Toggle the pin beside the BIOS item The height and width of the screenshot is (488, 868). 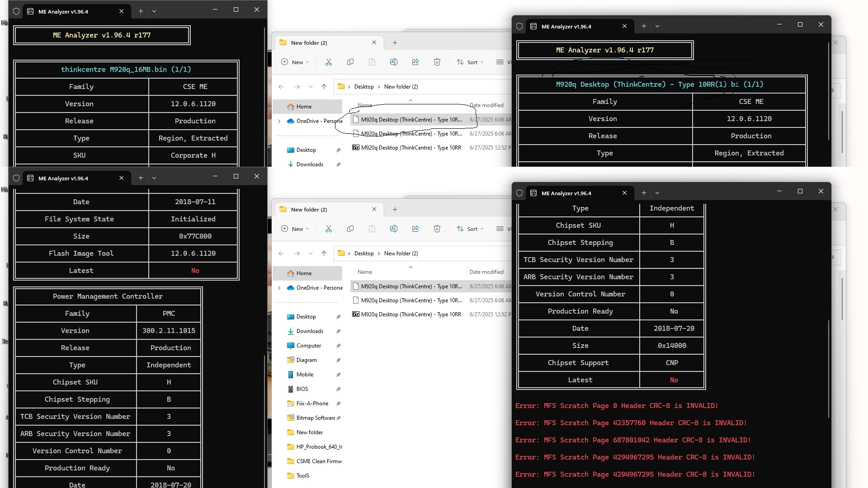pos(338,389)
